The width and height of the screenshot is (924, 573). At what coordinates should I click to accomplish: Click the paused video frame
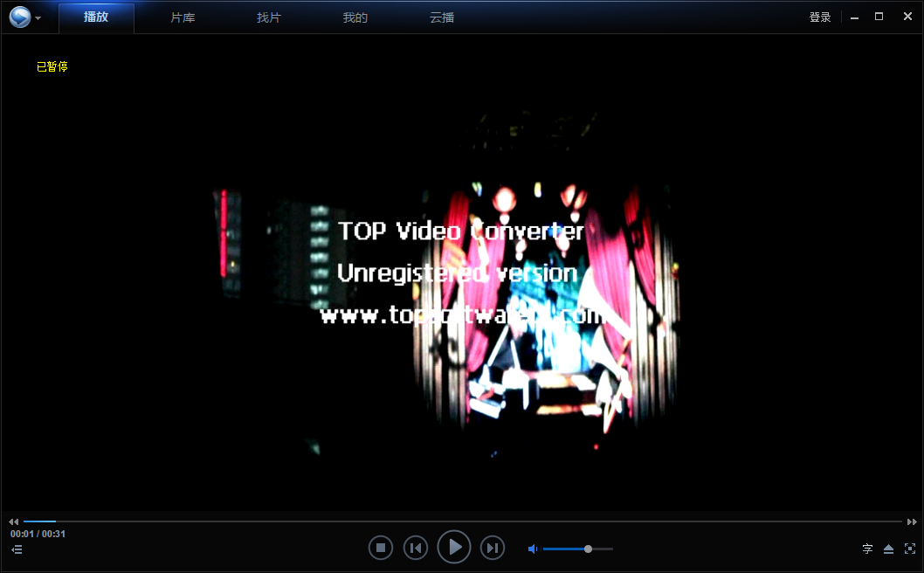pos(462,273)
